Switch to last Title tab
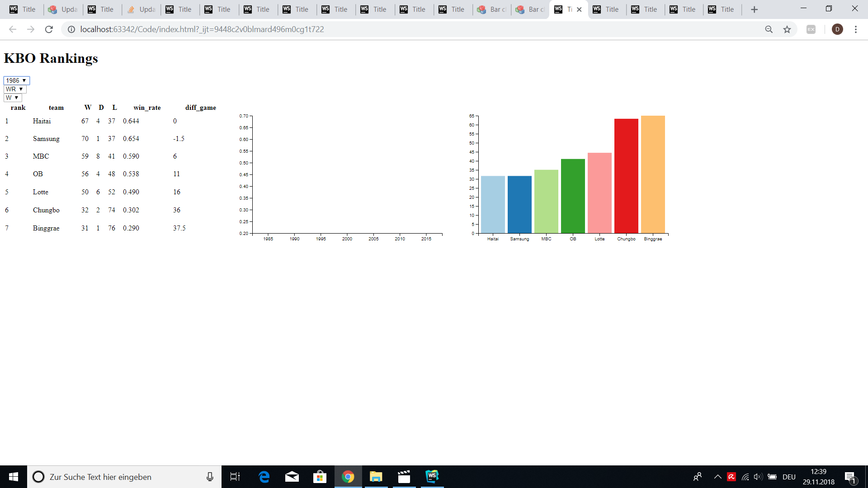The height and width of the screenshot is (488, 868). click(722, 9)
